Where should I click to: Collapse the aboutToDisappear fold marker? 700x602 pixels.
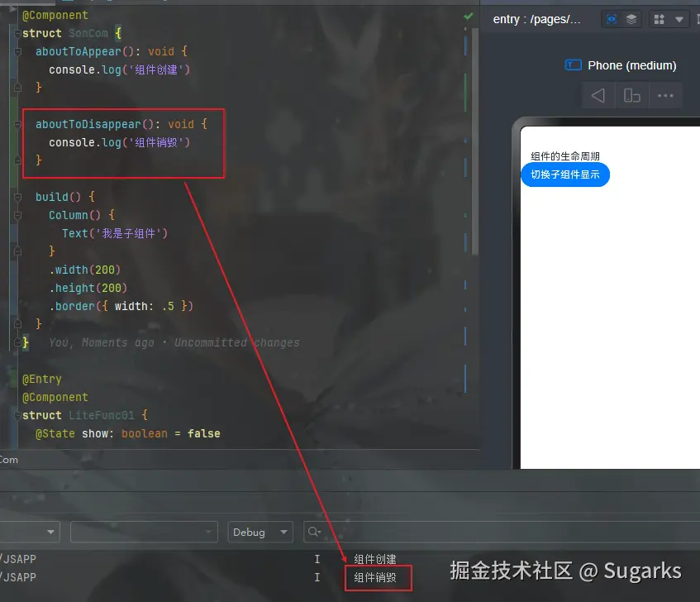[x=17, y=125]
